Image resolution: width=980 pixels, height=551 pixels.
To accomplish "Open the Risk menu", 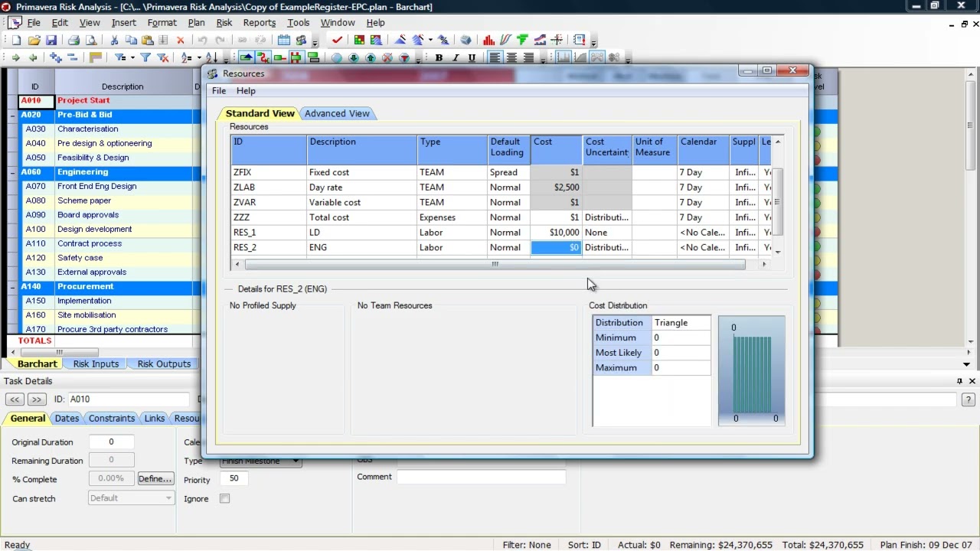I will pos(224,23).
